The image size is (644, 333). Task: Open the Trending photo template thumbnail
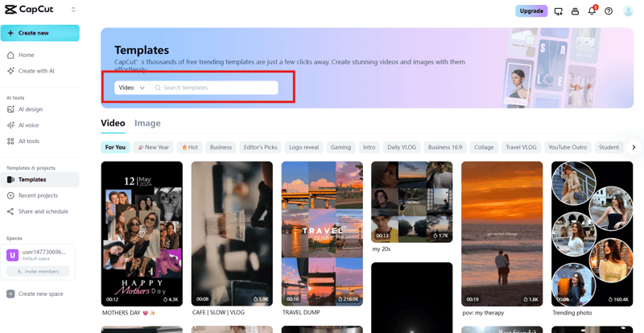tap(592, 233)
